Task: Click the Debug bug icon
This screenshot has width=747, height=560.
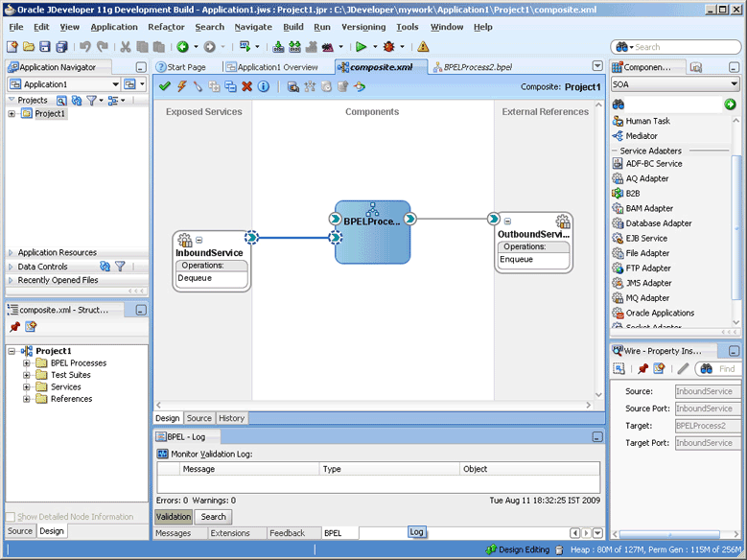Action: coord(389,47)
